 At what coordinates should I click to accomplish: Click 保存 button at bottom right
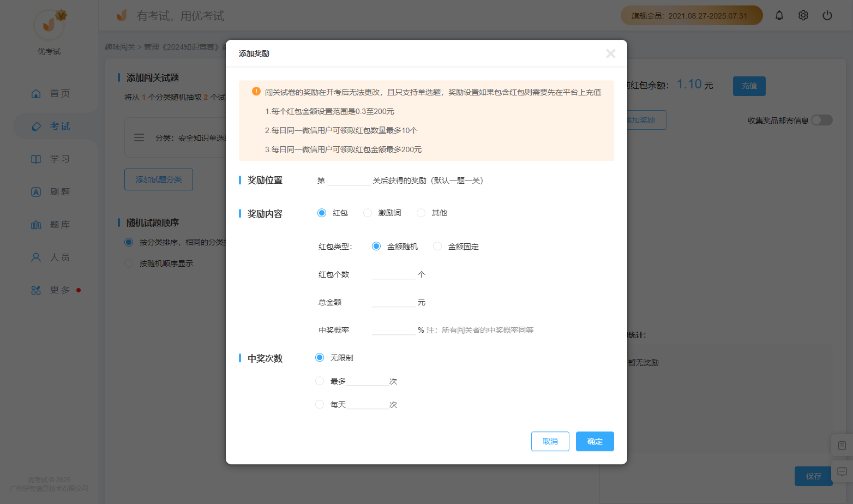(x=814, y=476)
